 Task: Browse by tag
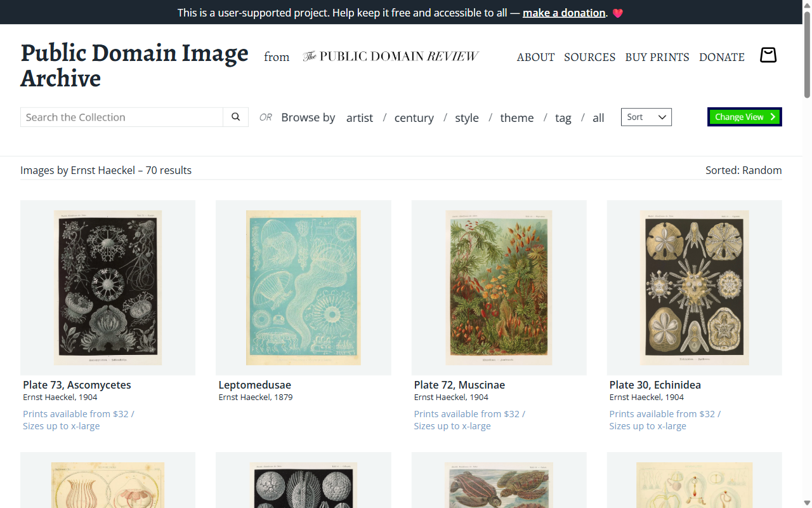tap(563, 118)
